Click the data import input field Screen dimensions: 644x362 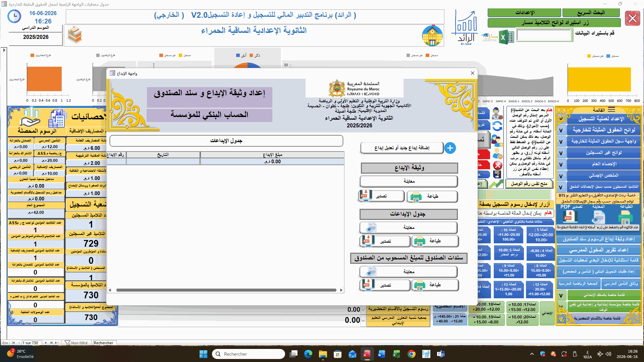click(544, 35)
